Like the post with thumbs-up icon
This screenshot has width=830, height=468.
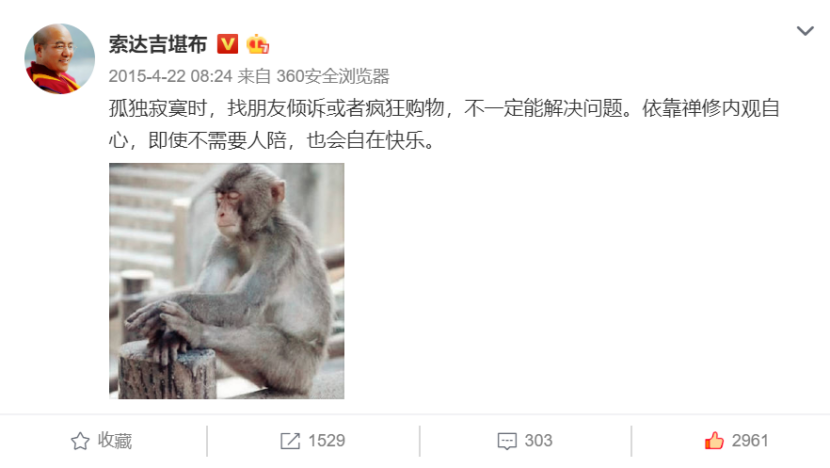pyautogui.click(x=714, y=440)
